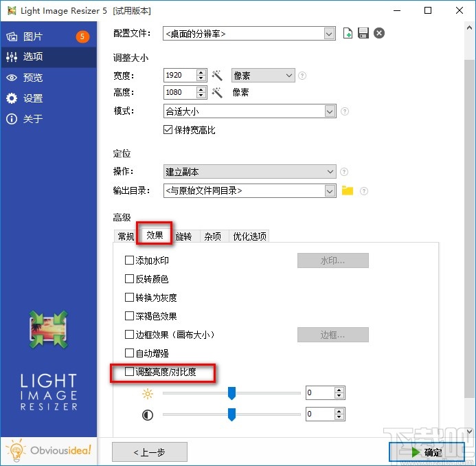Delete profile with the round X icon

(x=379, y=33)
